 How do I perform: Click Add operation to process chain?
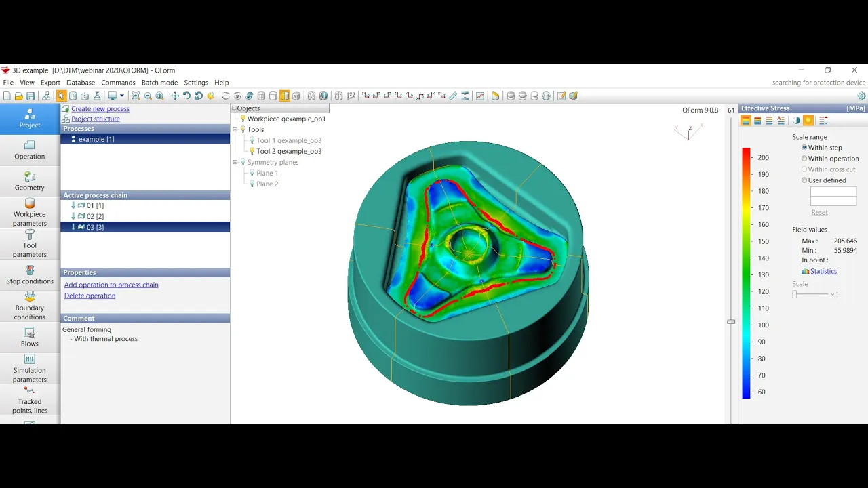pyautogui.click(x=111, y=285)
